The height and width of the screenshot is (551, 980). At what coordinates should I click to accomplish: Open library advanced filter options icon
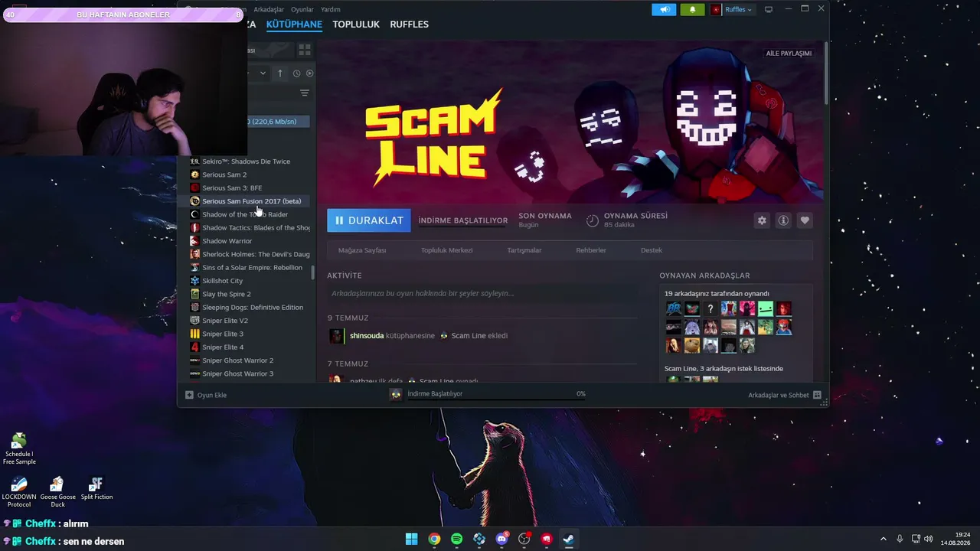click(305, 93)
